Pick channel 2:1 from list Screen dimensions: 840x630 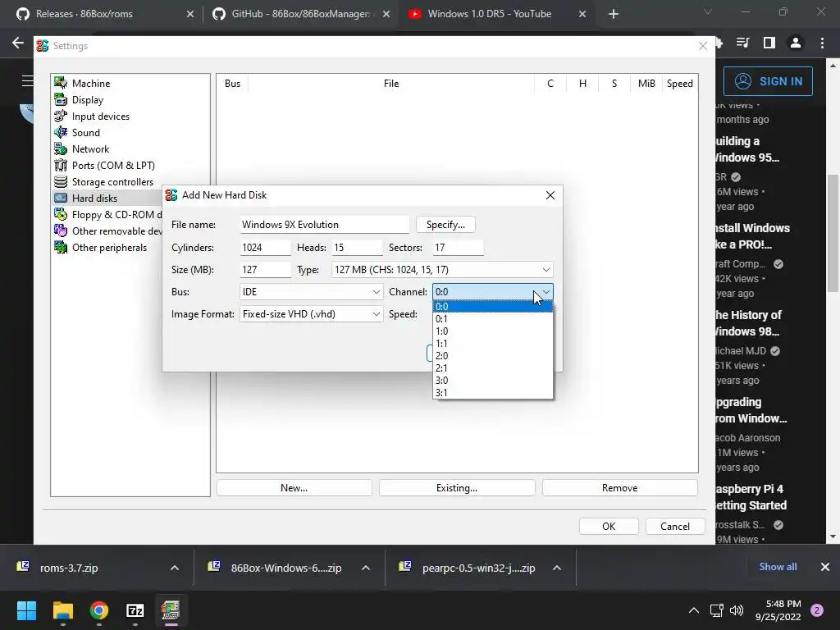click(493, 368)
